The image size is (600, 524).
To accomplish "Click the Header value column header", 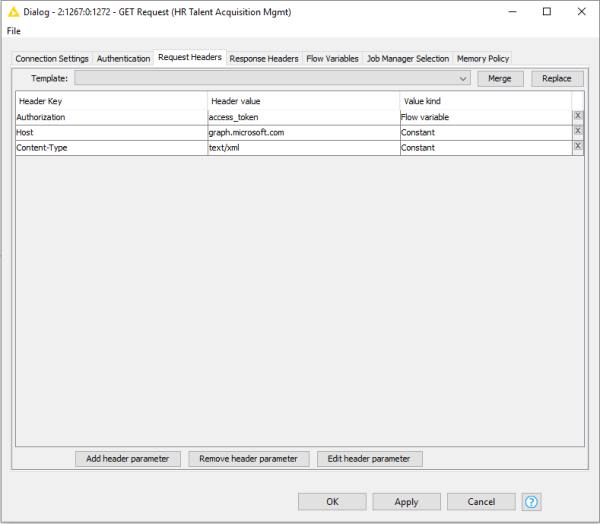I will (x=304, y=101).
